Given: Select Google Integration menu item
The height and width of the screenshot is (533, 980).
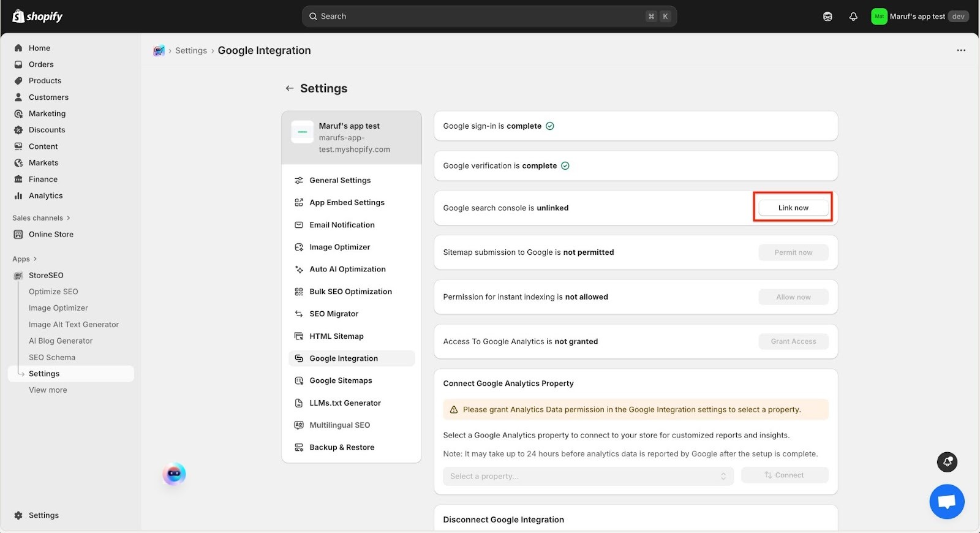Looking at the screenshot, I should 352,358.
